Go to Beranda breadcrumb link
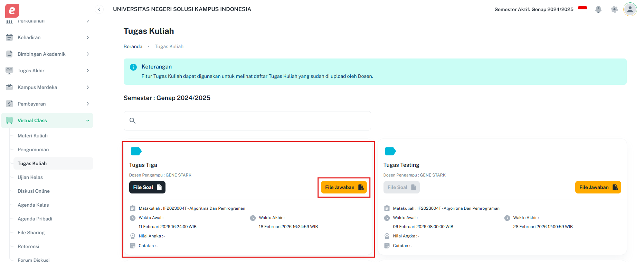This screenshot has height=262, width=644. point(133,46)
